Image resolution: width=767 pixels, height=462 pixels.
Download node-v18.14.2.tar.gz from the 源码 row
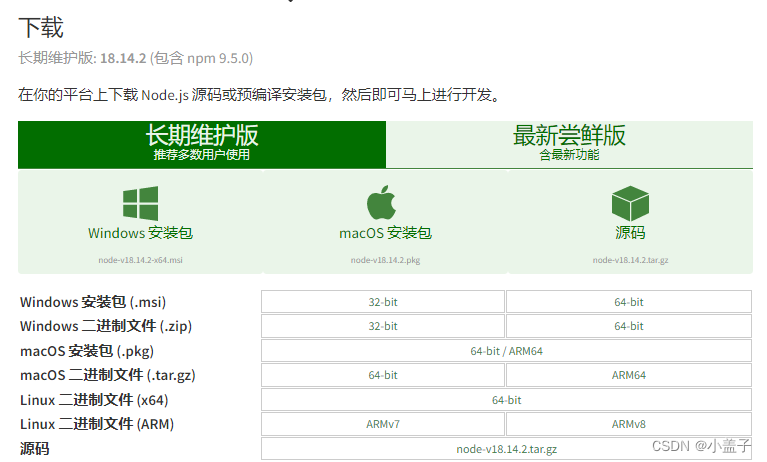507,449
